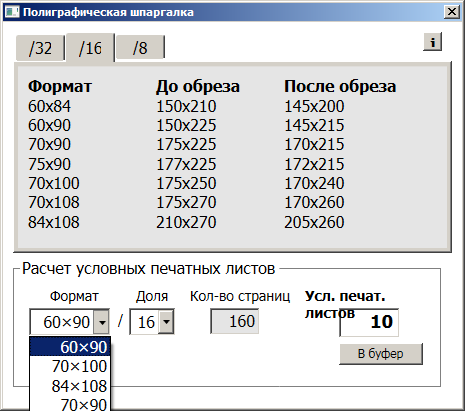Click the 205x260 after-trim value

314,222
